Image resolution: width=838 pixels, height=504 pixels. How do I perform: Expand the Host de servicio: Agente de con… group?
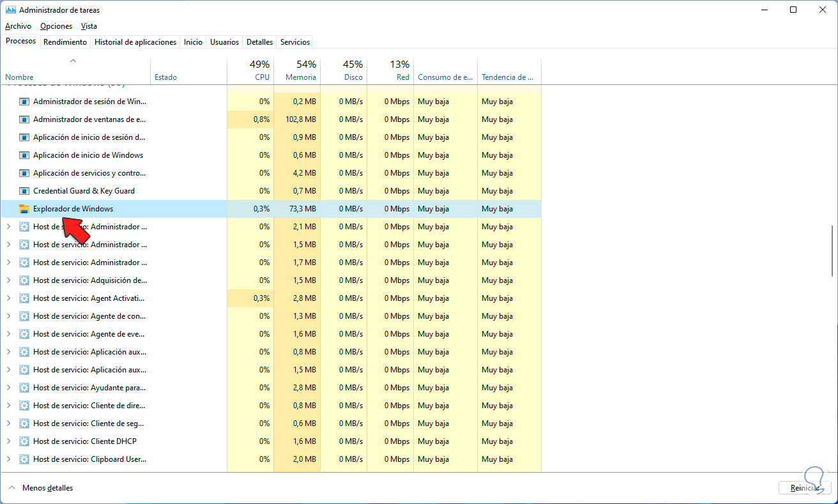pyautogui.click(x=8, y=316)
